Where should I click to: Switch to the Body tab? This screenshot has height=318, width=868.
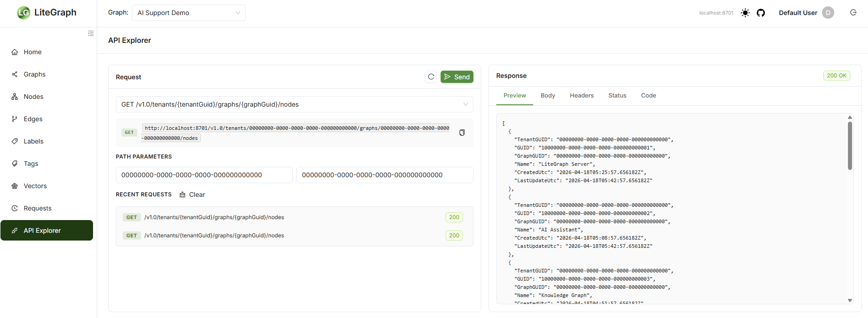(548, 96)
